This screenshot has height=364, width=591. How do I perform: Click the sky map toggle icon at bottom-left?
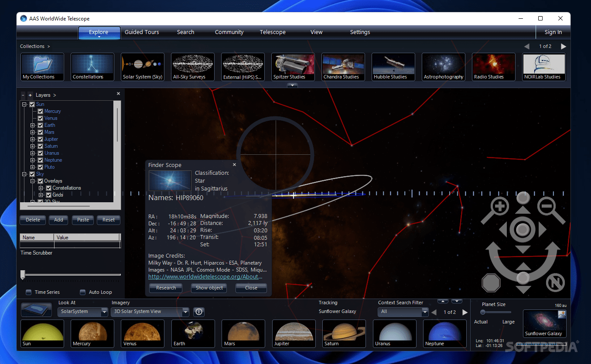pyautogui.click(x=37, y=310)
